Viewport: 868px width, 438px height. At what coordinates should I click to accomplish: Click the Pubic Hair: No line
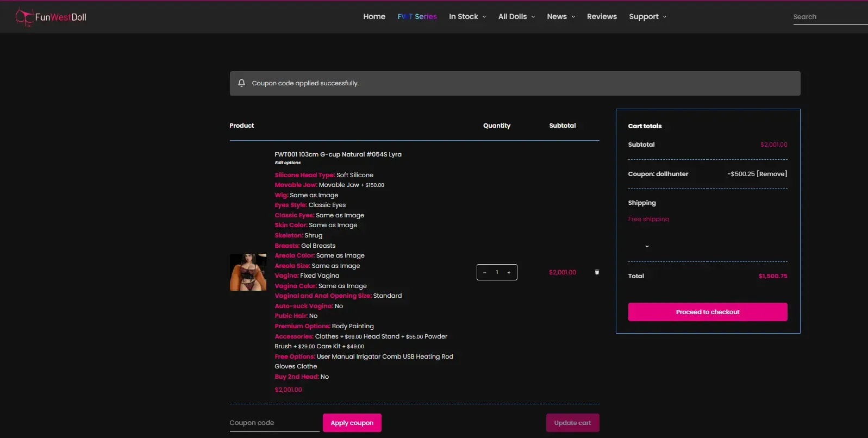coord(296,316)
